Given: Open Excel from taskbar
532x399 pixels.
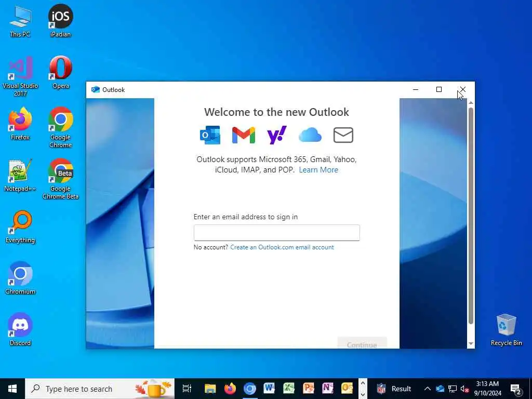Looking at the screenshot, I should click(x=289, y=389).
